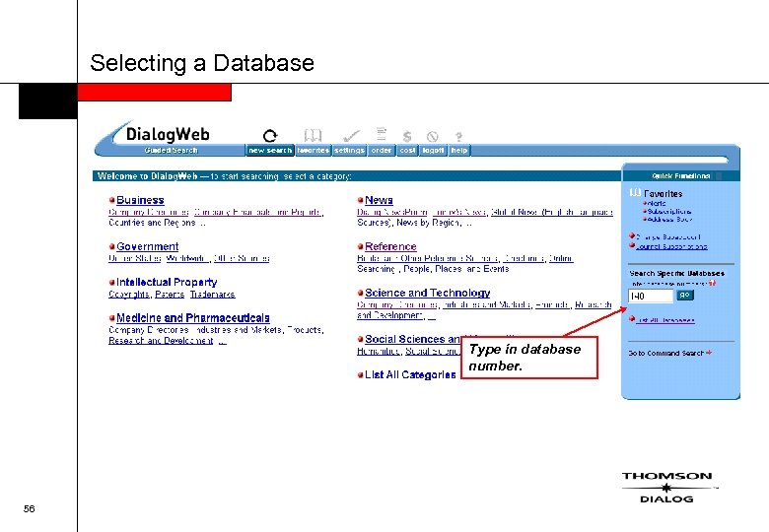
Task: Open the Copyrights subcategory link
Action: (129, 295)
